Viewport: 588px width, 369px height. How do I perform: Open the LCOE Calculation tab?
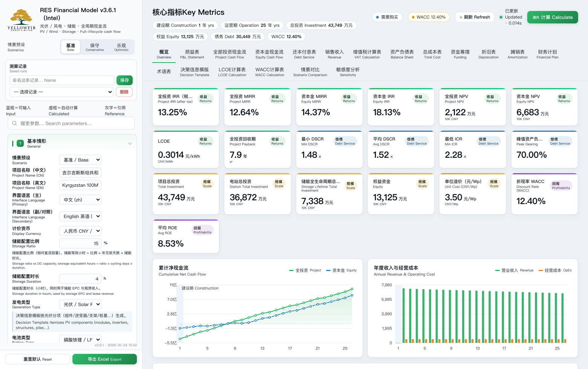coord(232,72)
